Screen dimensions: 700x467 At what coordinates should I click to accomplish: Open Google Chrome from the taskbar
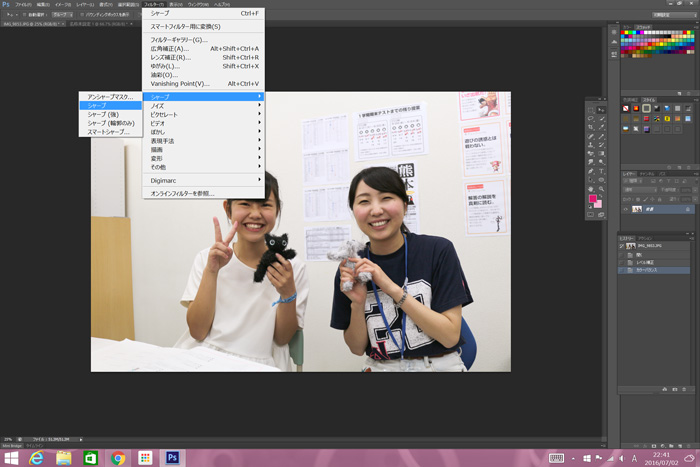(x=118, y=457)
